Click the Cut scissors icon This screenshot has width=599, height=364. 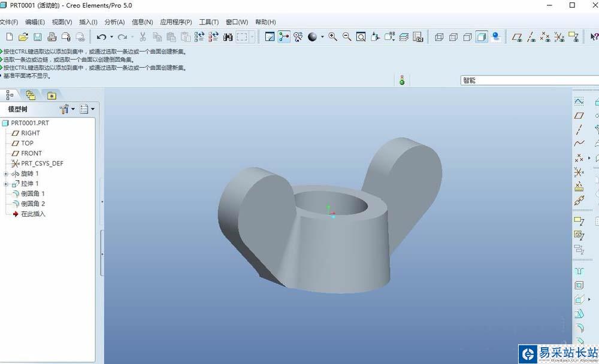pyautogui.click(x=143, y=37)
